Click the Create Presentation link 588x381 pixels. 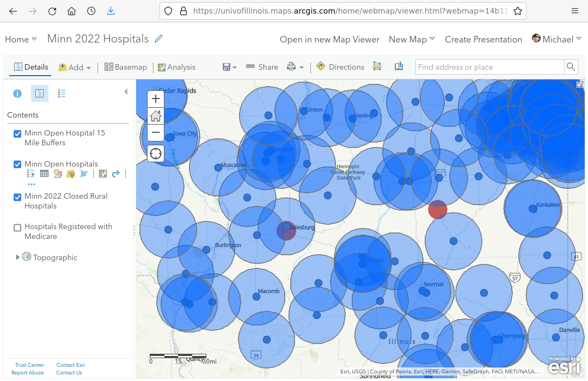(x=483, y=39)
